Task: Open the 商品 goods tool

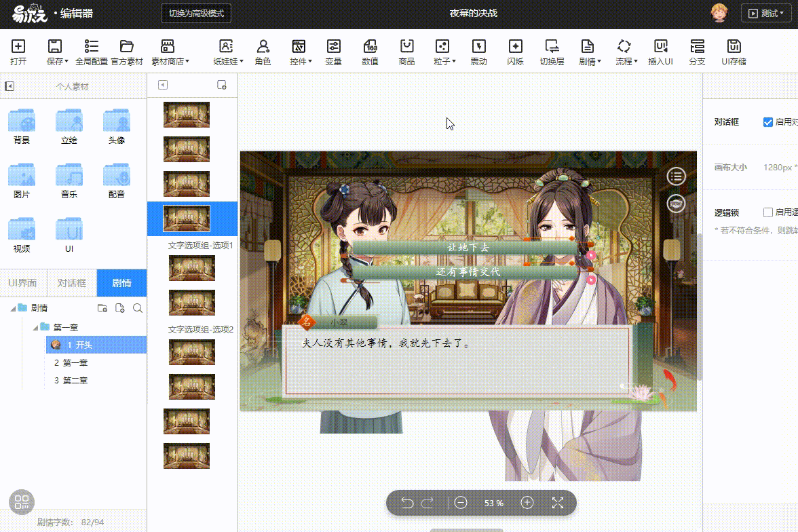Action: coord(406,51)
